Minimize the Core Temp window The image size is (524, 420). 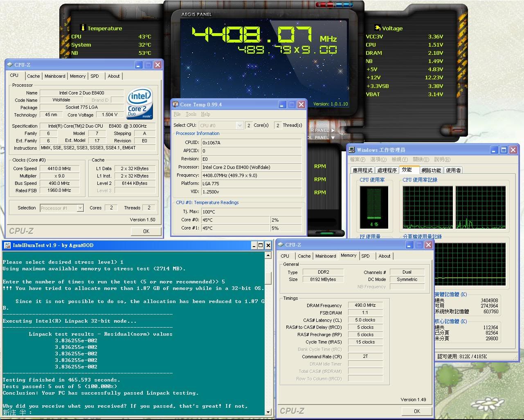[x=282, y=104]
